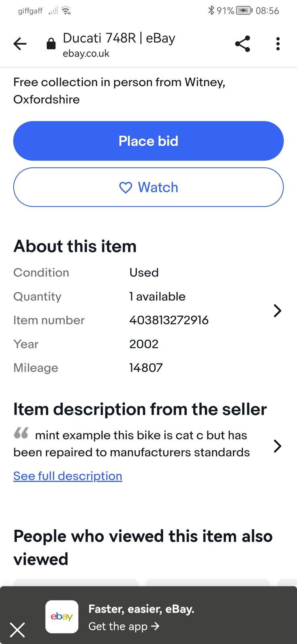Viewport: 297px width, 644px height.
Task: Tap the padlock site security icon
Action: tap(51, 43)
